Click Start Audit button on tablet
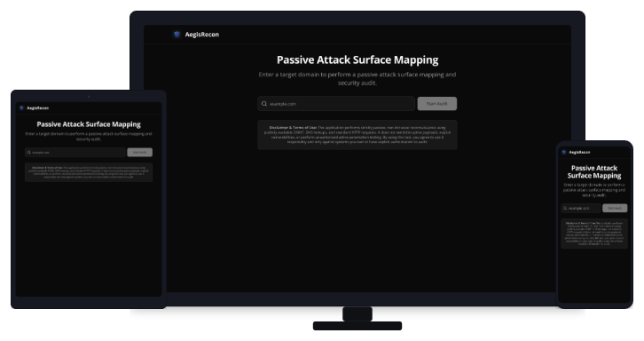This screenshot has width=644, height=341. [139, 152]
